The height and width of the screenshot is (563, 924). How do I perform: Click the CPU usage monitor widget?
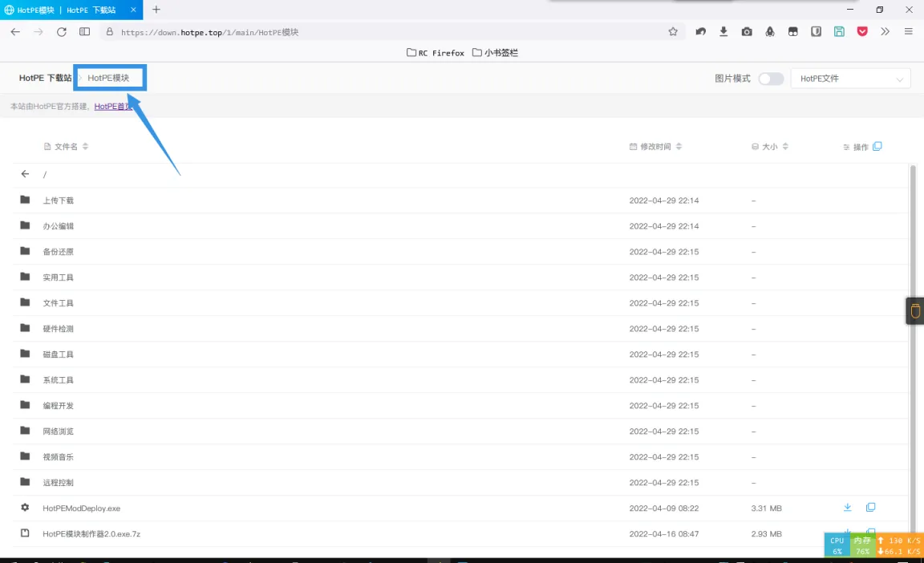click(837, 545)
